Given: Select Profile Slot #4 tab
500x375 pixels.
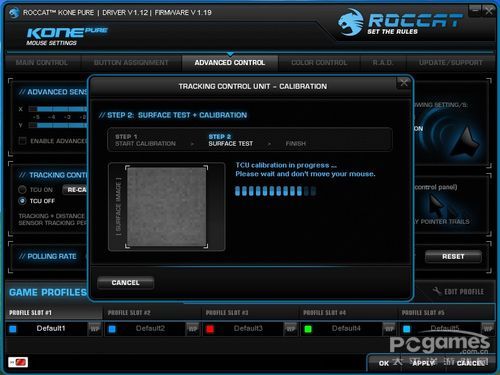Looking at the screenshot, I should click(348, 313).
